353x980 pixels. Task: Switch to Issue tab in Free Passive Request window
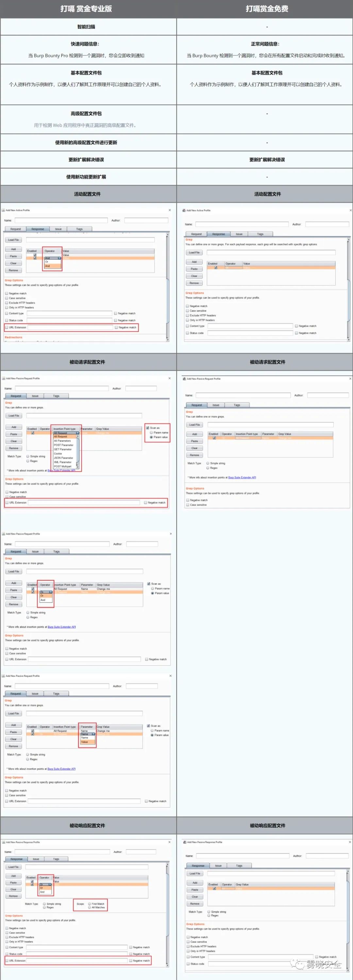tap(216, 405)
